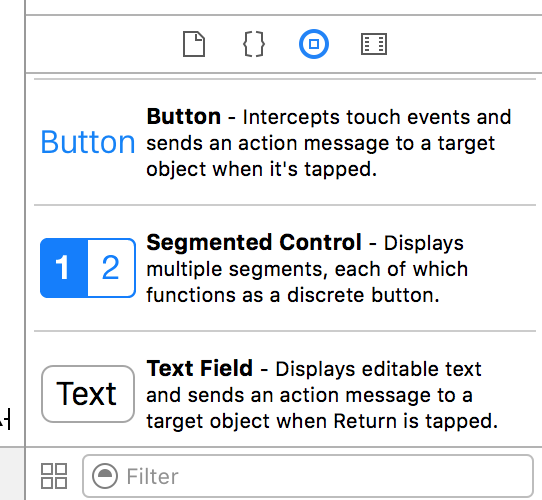Pick the Text Field title in the list

click(x=199, y=368)
